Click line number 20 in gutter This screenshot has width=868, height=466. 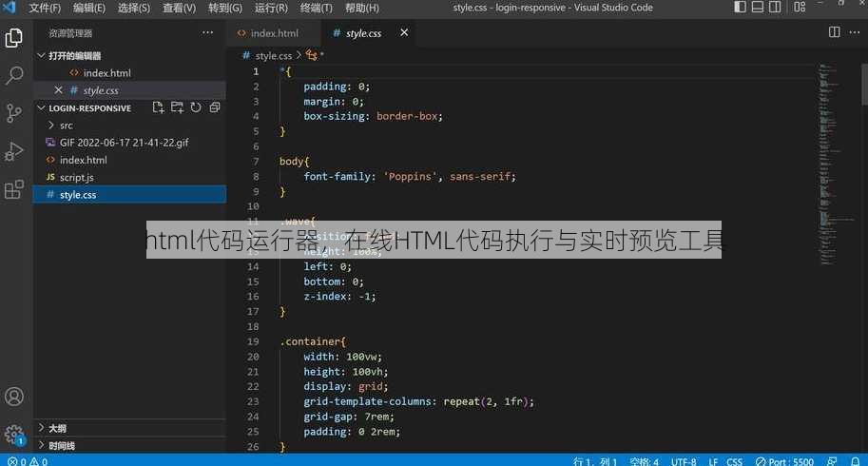tap(253, 357)
